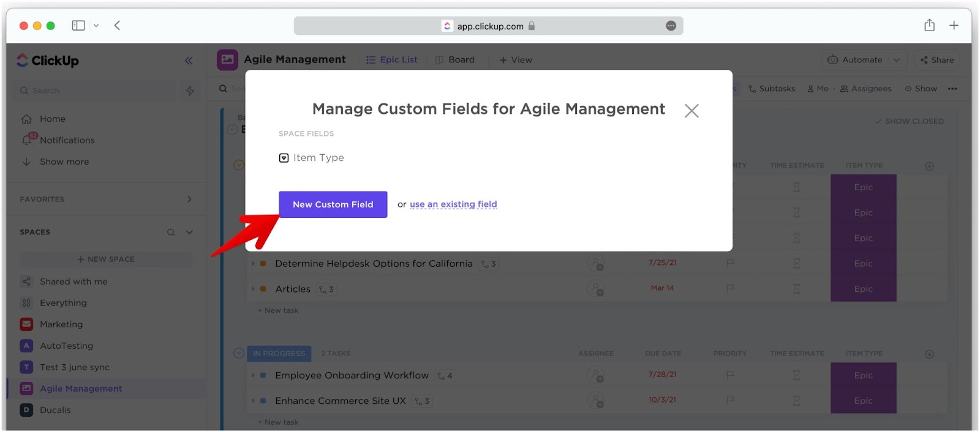
Task: Collapse the ClickUp sidebar with double chevron
Action: click(x=189, y=60)
